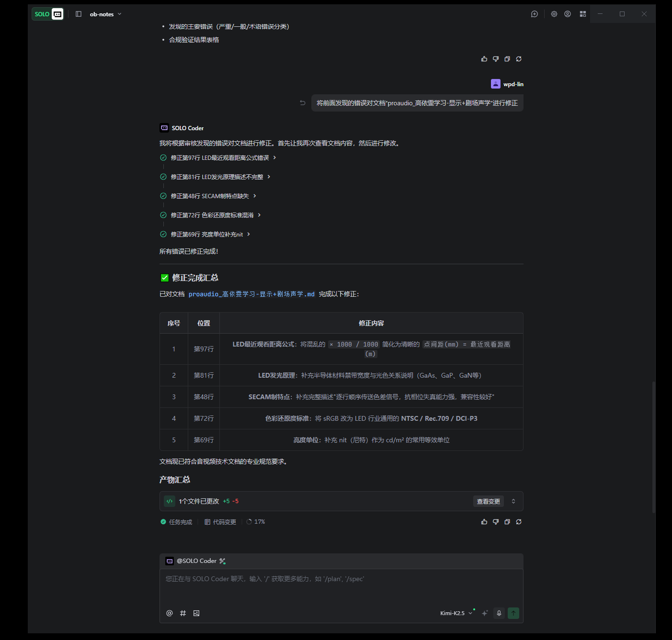Attach an image using the picture icon

196,613
